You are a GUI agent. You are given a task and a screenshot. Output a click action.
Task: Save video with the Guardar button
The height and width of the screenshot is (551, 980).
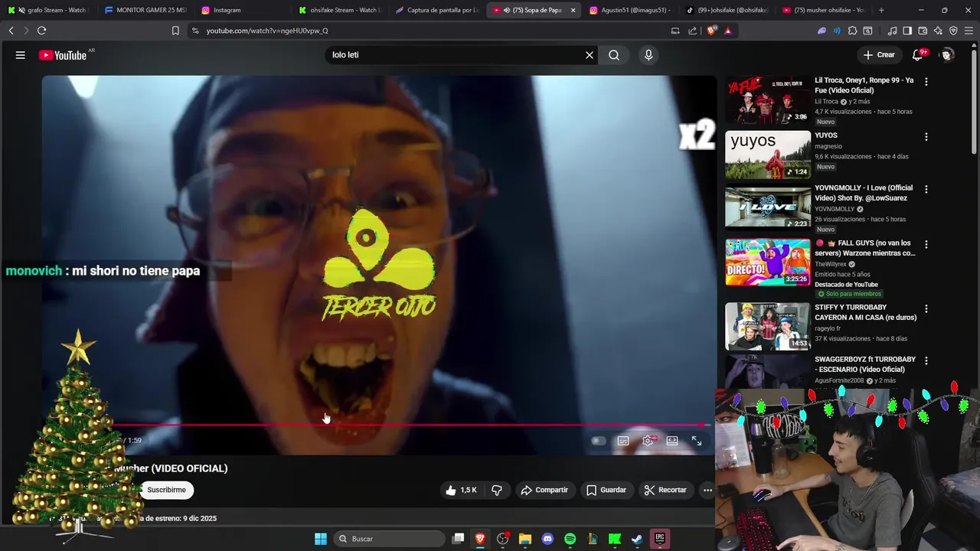(x=606, y=490)
